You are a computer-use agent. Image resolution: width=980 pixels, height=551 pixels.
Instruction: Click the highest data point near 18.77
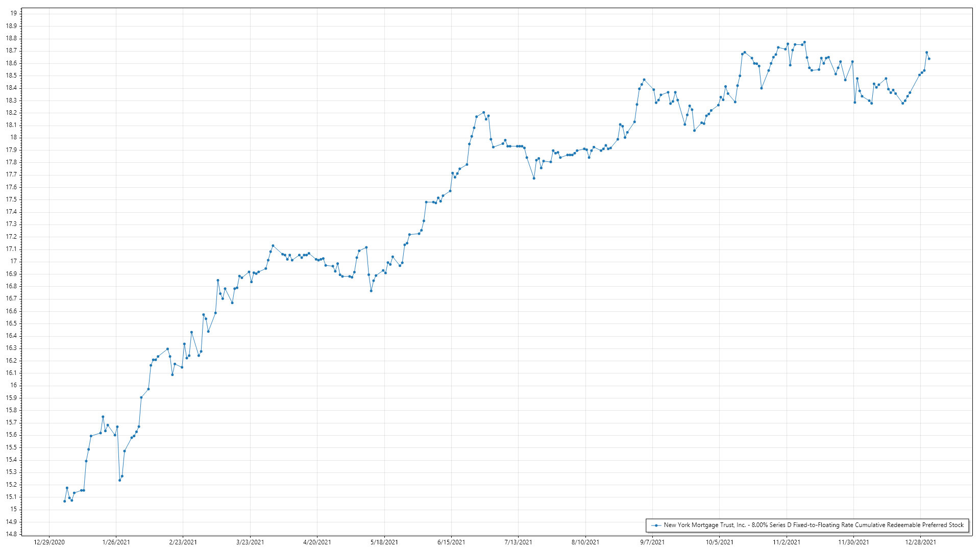(x=804, y=42)
